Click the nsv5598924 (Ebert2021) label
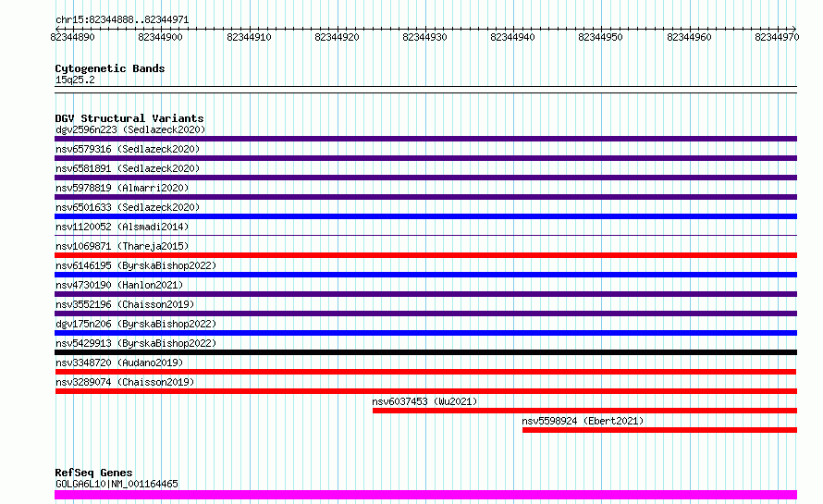 (583, 421)
